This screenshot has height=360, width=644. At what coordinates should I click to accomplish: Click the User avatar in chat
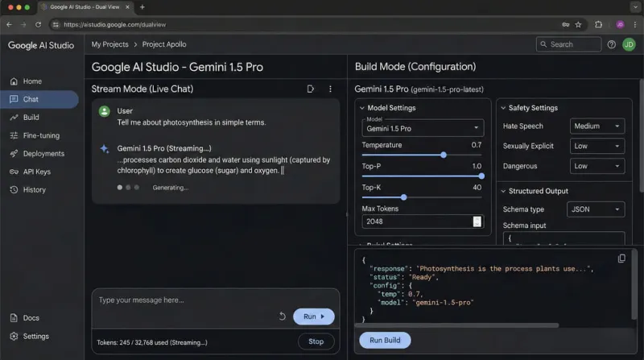[x=105, y=111]
